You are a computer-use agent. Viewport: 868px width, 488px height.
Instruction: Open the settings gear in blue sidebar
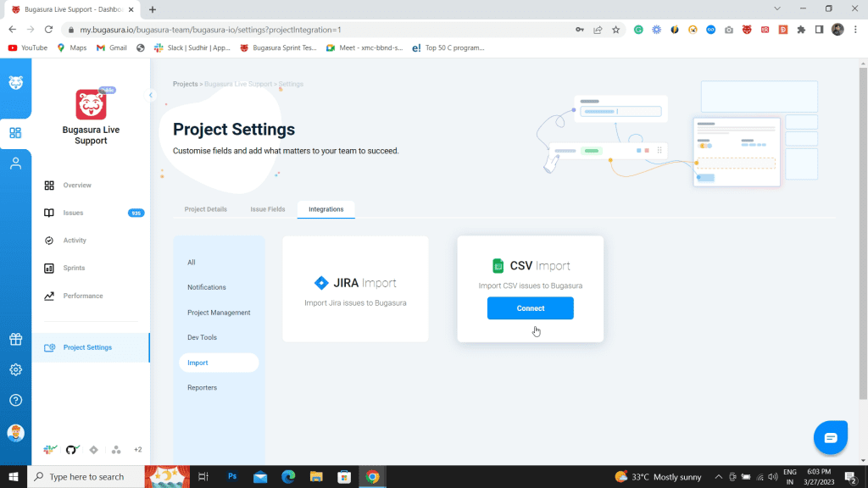click(15, 369)
